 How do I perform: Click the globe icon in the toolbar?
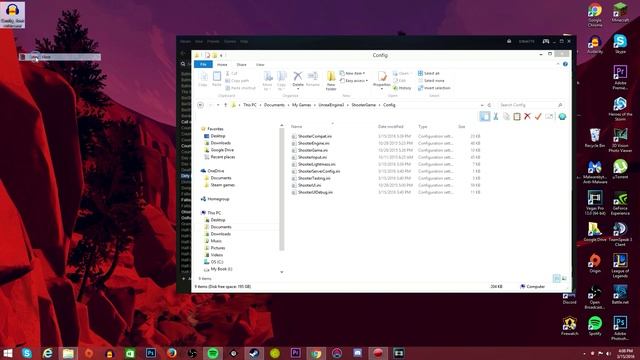pyautogui.click(x=562, y=116)
